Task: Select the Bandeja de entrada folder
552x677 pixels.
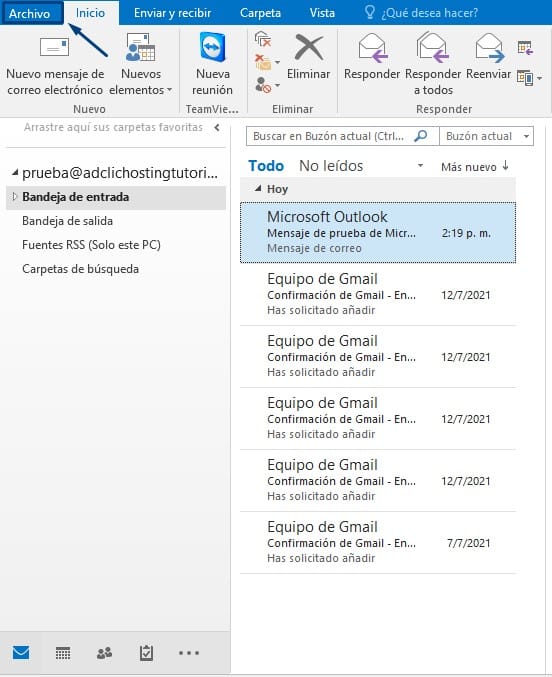Action: 116,197
